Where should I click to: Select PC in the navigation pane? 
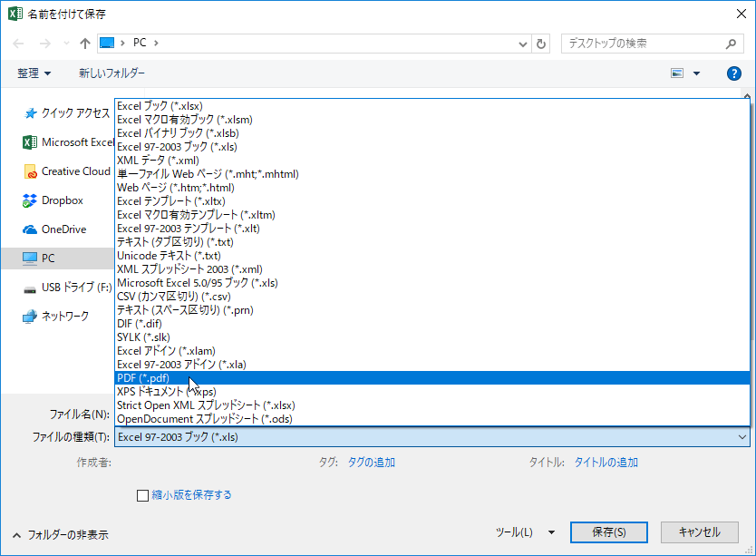click(57, 258)
